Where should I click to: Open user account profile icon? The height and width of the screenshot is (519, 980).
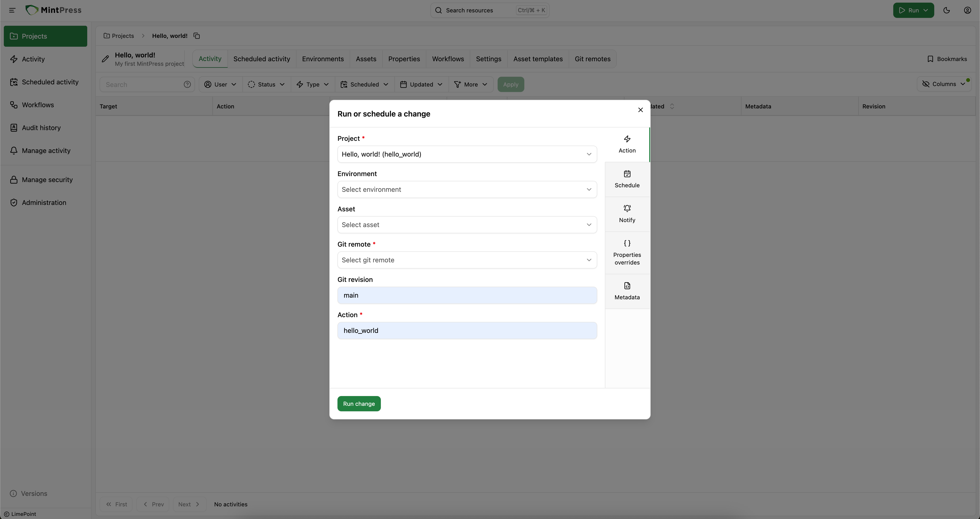point(967,10)
